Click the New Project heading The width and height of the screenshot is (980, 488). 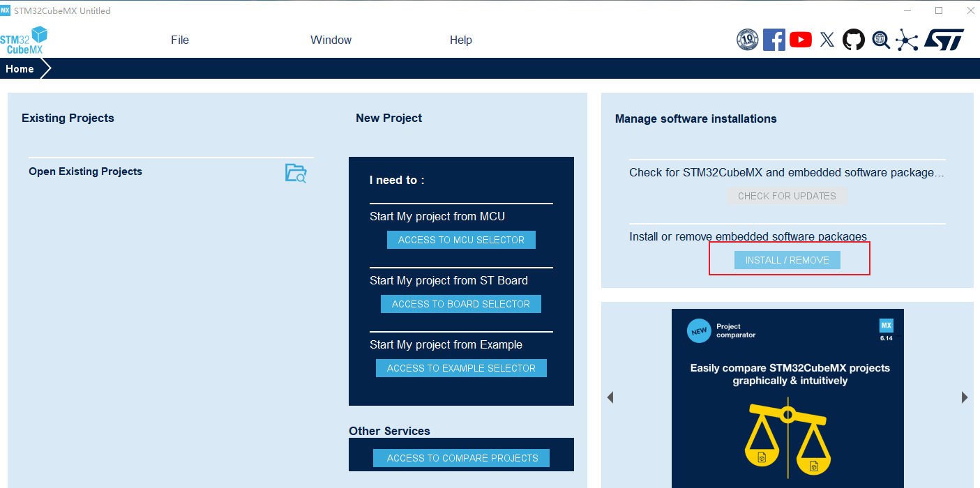389,118
